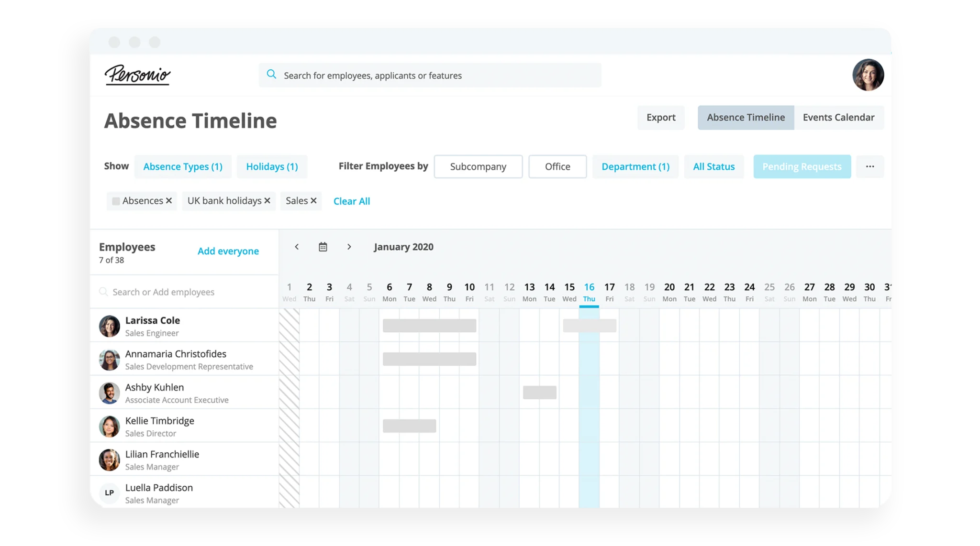Expand the Subcompany filter dropdown

point(478,166)
